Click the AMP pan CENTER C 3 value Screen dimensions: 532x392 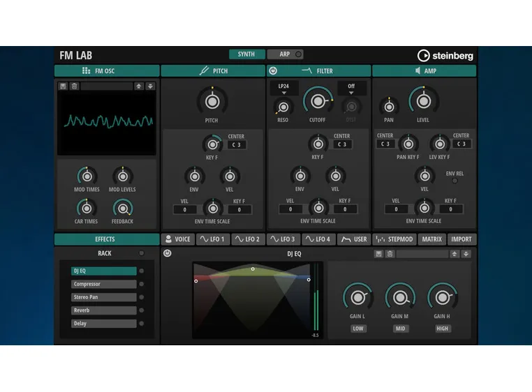coord(385,144)
